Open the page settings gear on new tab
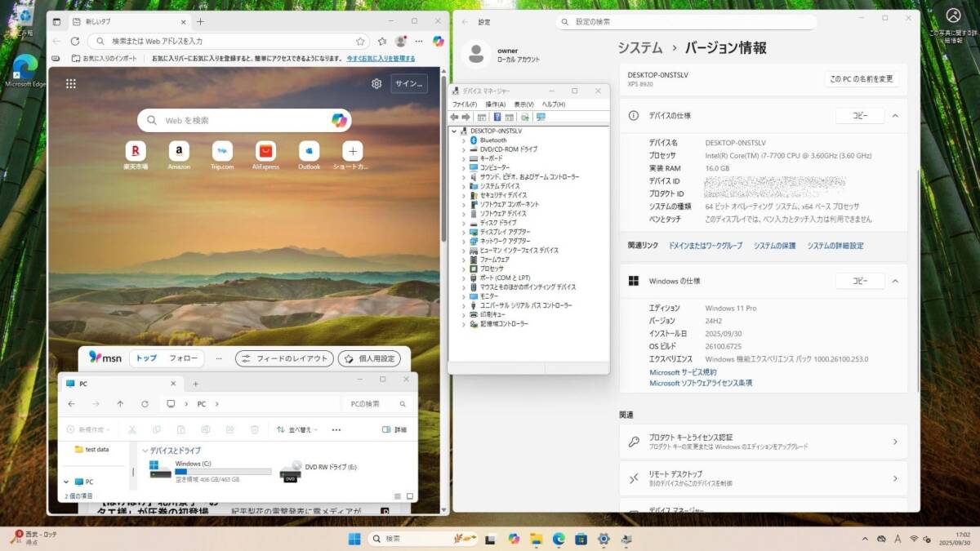Image resolution: width=980 pixels, height=551 pixels. (x=376, y=83)
